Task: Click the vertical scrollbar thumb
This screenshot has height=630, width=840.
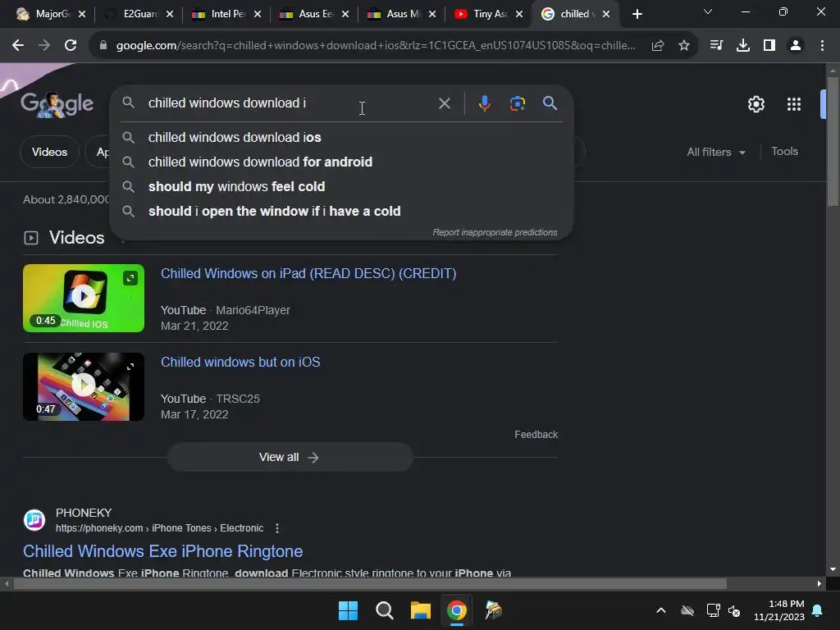Action: (x=832, y=141)
